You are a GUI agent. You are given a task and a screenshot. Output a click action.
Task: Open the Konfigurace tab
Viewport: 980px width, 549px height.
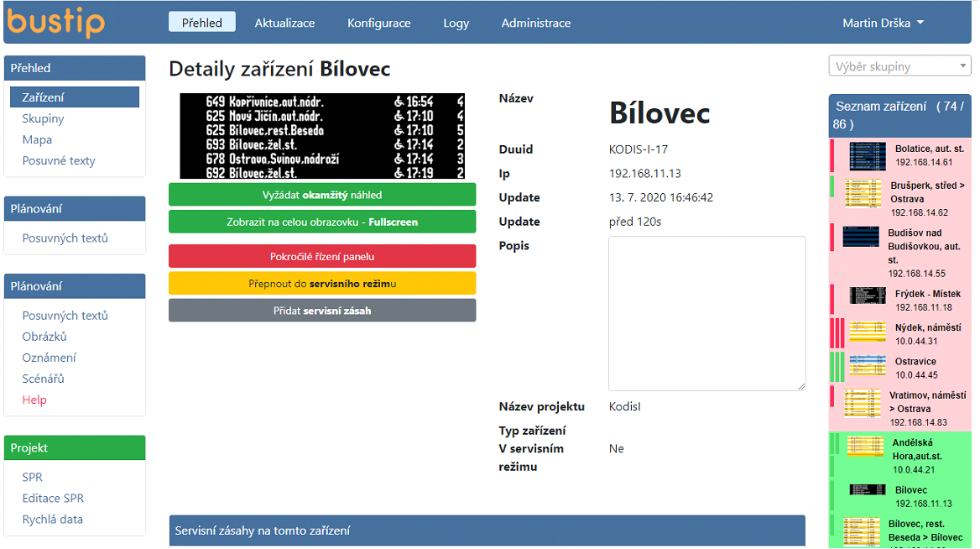pyautogui.click(x=379, y=23)
